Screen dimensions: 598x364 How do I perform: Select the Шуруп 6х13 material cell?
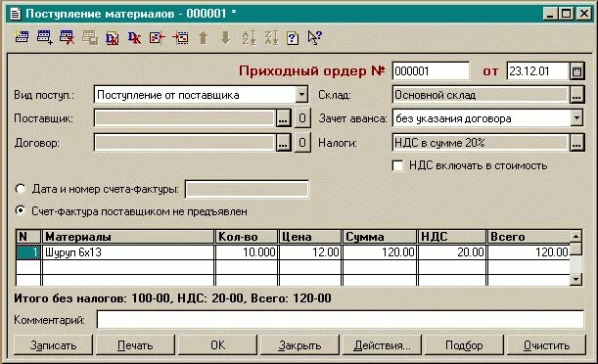tap(128, 252)
